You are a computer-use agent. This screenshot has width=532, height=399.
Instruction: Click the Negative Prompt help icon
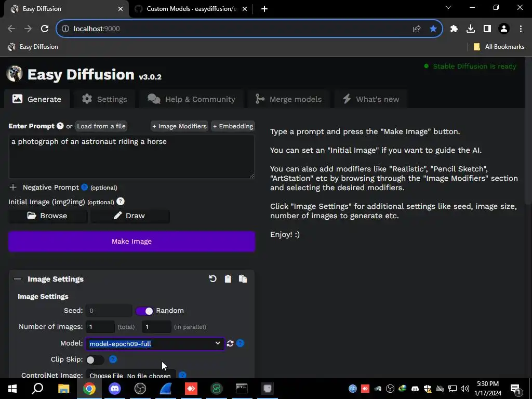[x=85, y=187]
